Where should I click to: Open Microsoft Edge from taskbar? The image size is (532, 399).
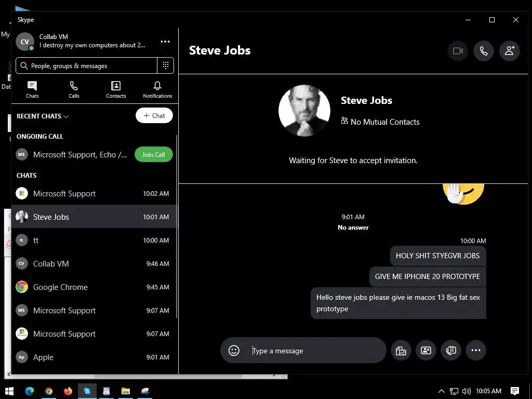click(30, 391)
